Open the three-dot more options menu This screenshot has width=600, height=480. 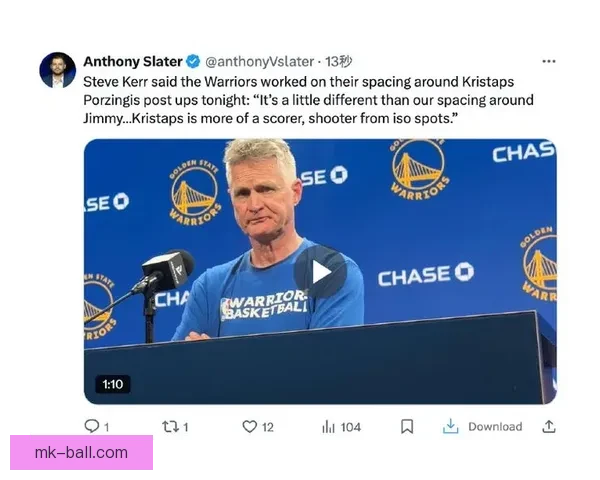[549, 61]
